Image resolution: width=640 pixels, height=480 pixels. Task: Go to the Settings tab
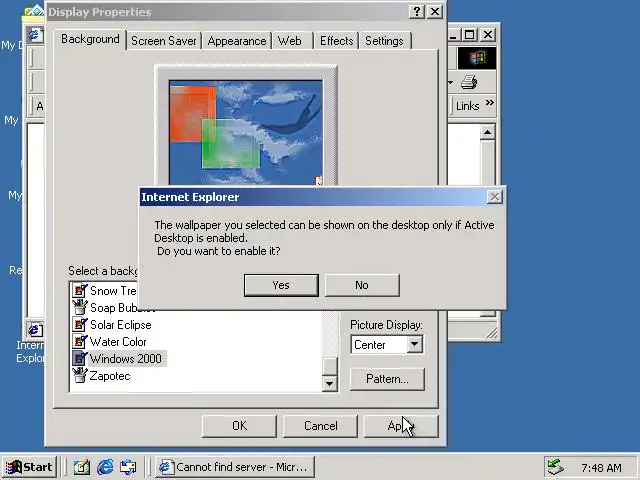[384, 41]
